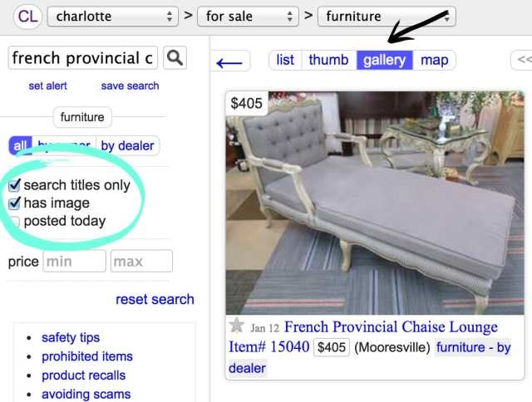Screen dimensions: 532x402
Task: Switch to thumb view tab
Action: point(328,60)
